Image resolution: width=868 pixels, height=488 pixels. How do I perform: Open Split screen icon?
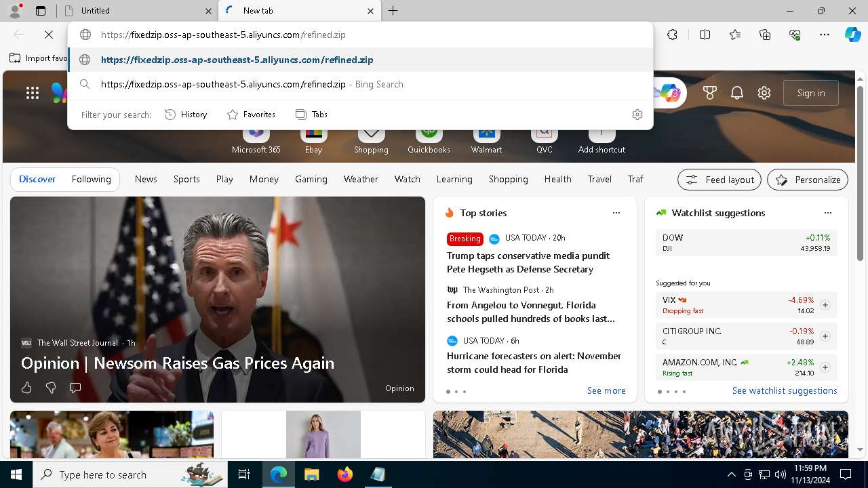tap(705, 35)
